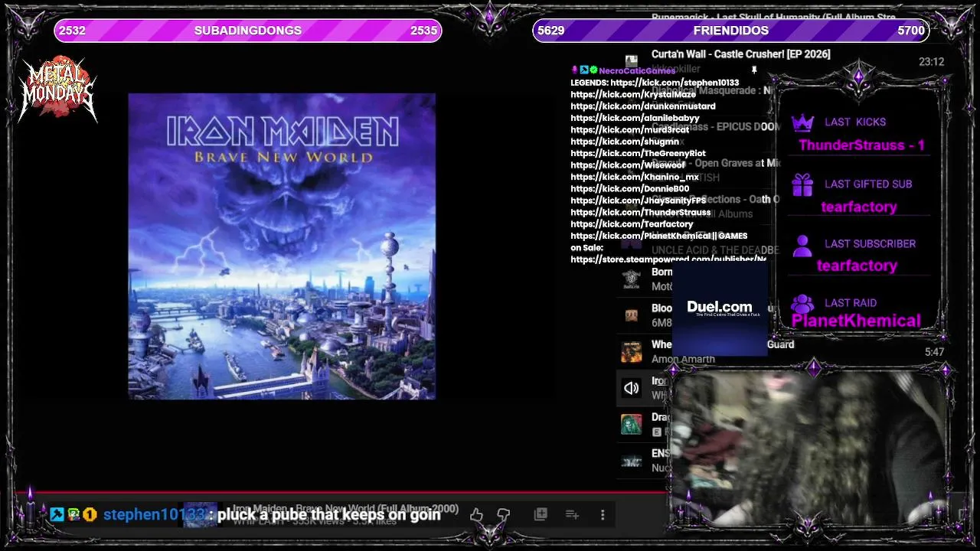This screenshot has width=980, height=551.
Task: Open the kick.com/drunkenmustard link
Action: [643, 106]
